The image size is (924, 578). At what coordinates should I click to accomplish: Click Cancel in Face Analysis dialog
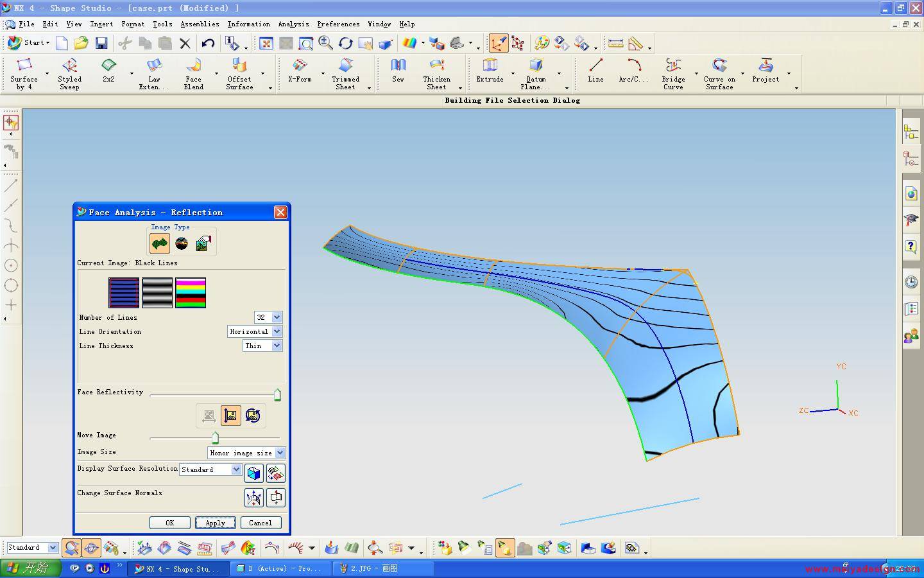click(x=261, y=523)
